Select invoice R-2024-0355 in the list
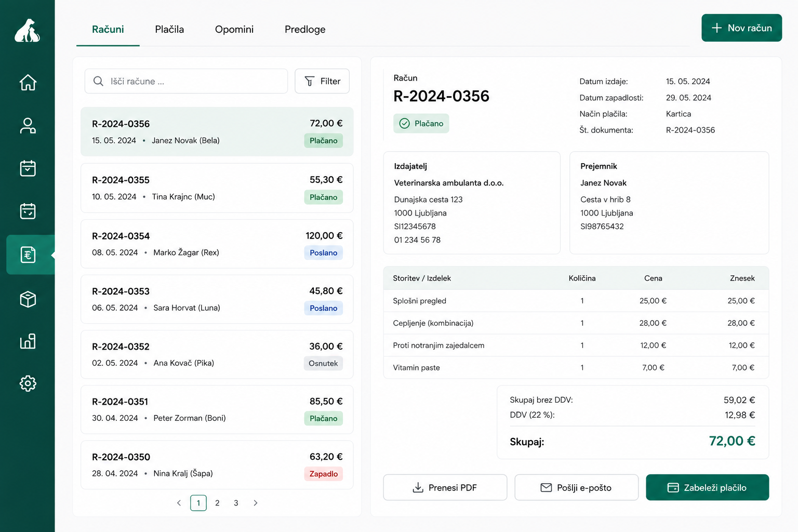 (217, 188)
